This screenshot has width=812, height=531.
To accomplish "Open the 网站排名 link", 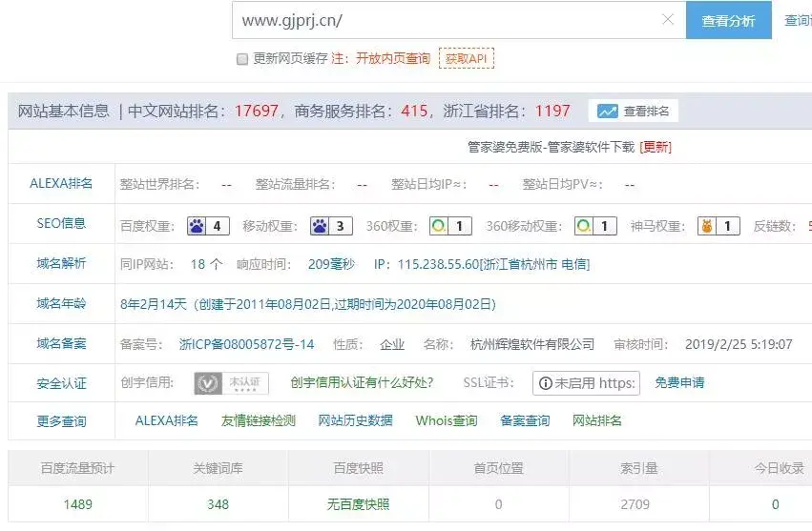I will pos(596,420).
